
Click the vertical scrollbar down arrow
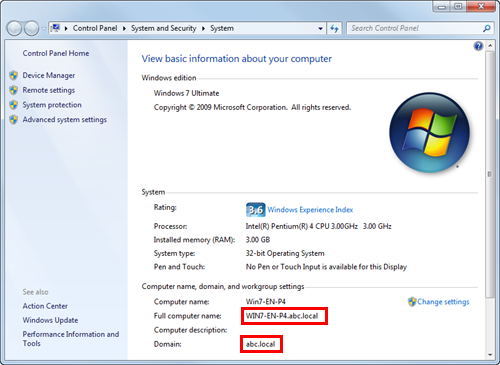(490, 355)
